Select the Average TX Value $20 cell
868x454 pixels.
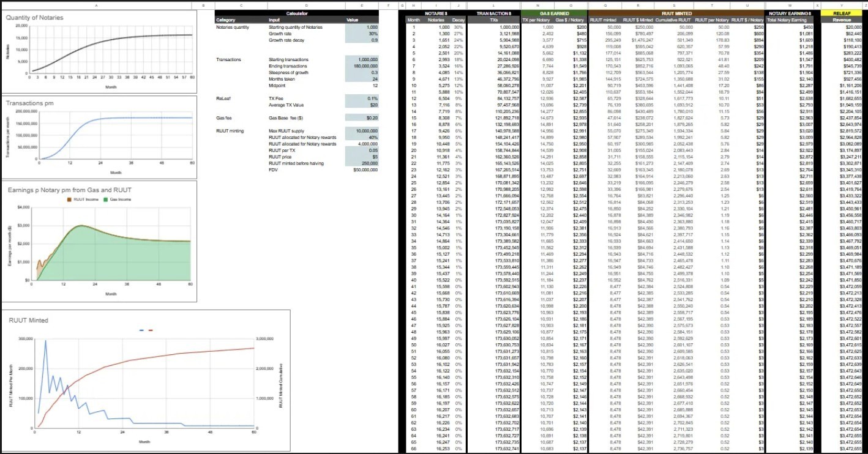pyautogui.click(x=362, y=105)
